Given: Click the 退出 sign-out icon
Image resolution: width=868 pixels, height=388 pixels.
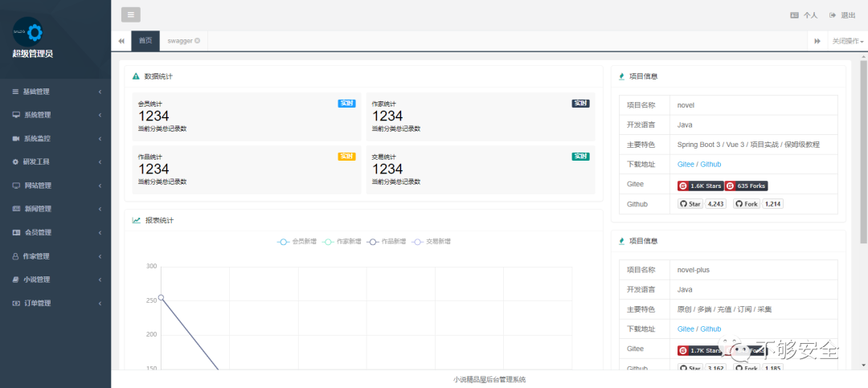Looking at the screenshot, I should pyautogui.click(x=833, y=15).
